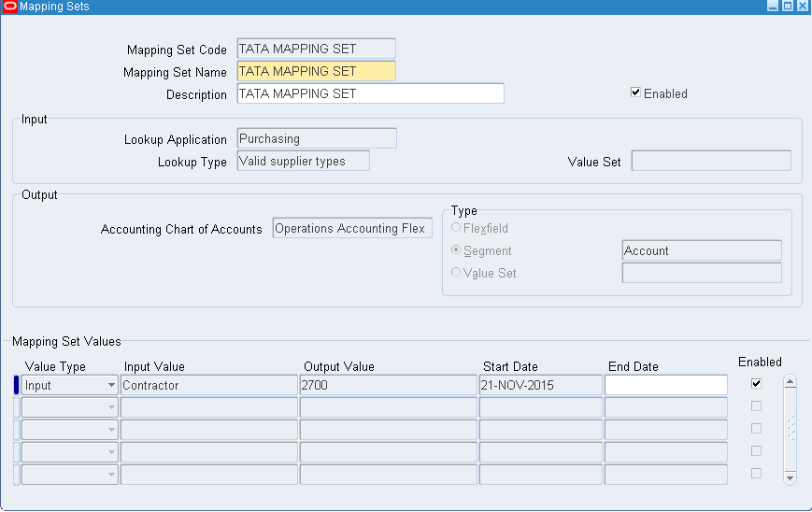Open the Value Type dropdown showing Input

[111, 385]
